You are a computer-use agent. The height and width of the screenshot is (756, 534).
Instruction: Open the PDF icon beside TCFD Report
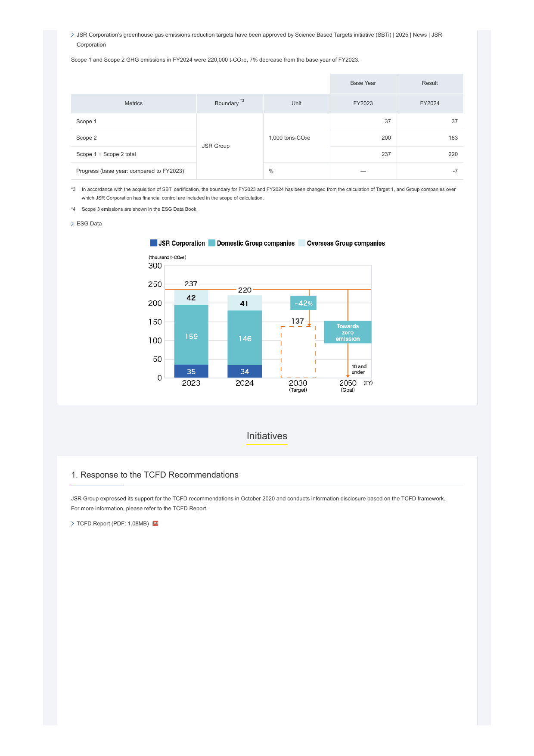tap(155, 523)
